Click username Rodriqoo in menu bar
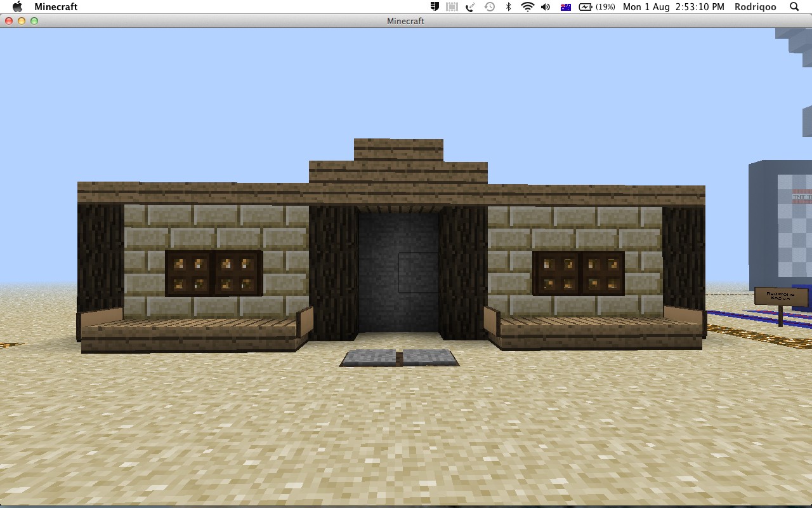 click(755, 6)
